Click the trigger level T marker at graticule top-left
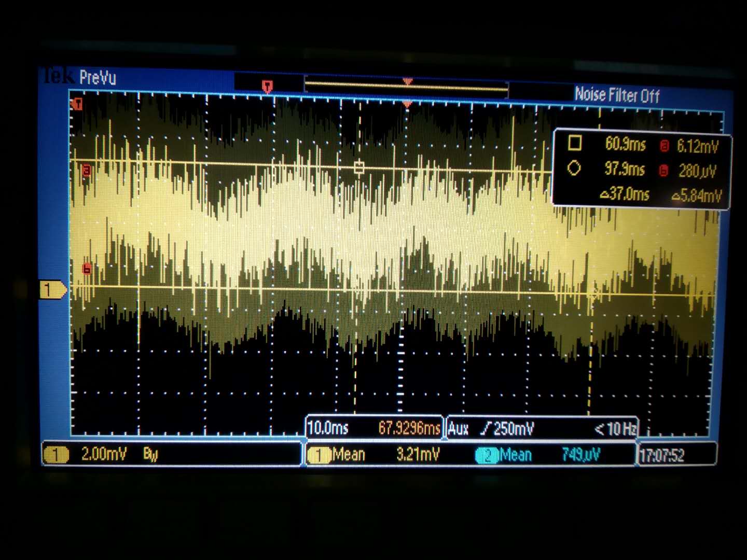The width and height of the screenshot is (747, 560). pyautogui.click(x=77, y=104)
